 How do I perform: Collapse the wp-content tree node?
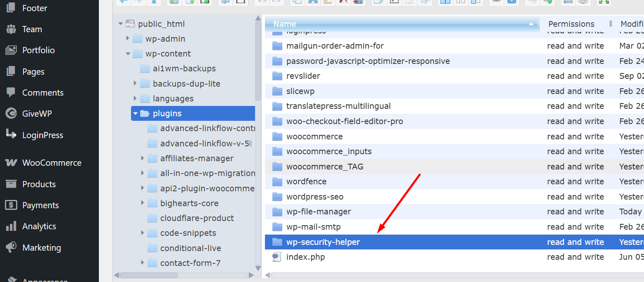click(x=128, y=54)
